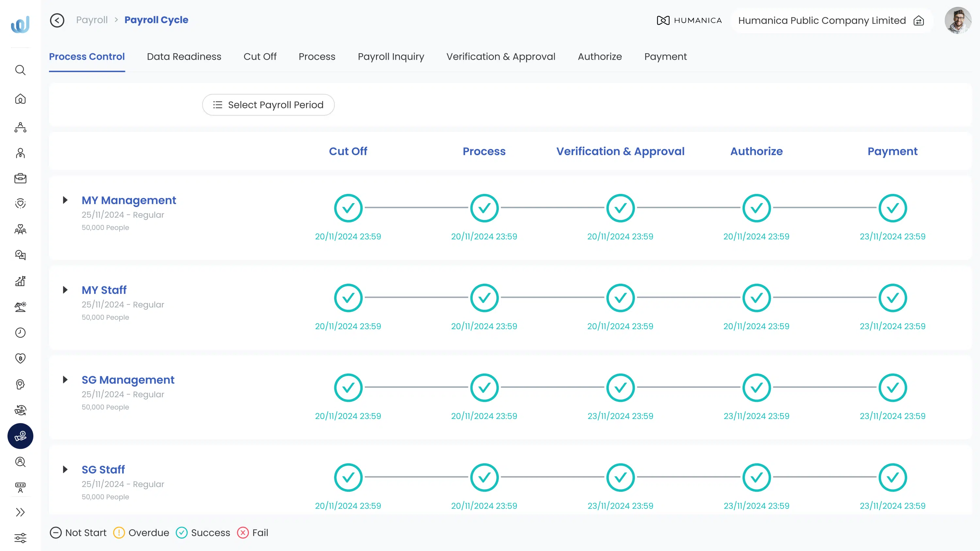The image size is (980, 551).
Task: Open the briefcase jobs icon in sidebar
Action: (20, 179)
